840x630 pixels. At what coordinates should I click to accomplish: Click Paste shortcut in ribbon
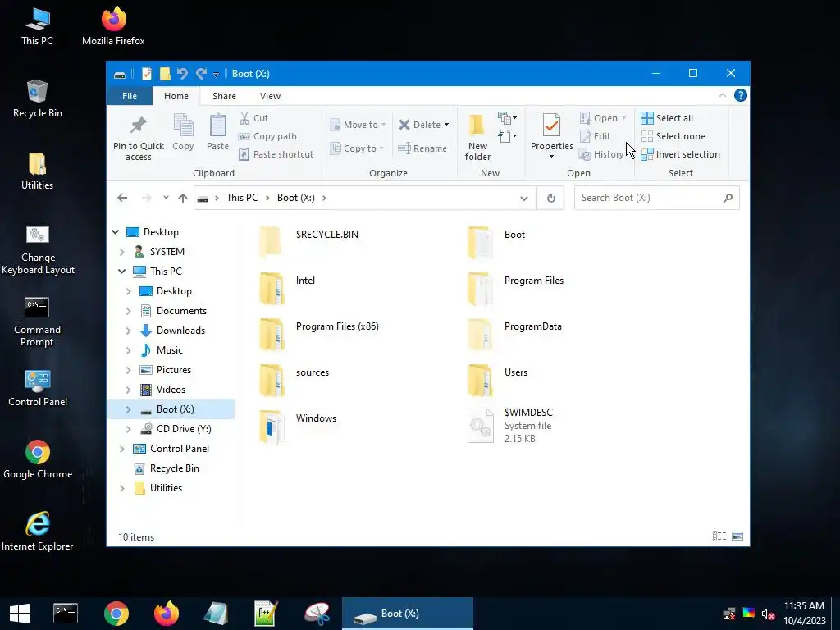276,154
